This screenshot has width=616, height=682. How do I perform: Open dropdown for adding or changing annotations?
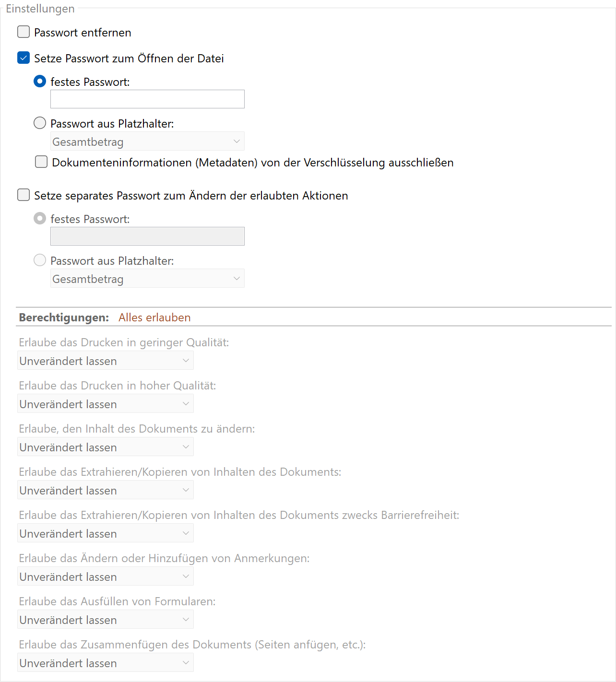tap(106, 576)
